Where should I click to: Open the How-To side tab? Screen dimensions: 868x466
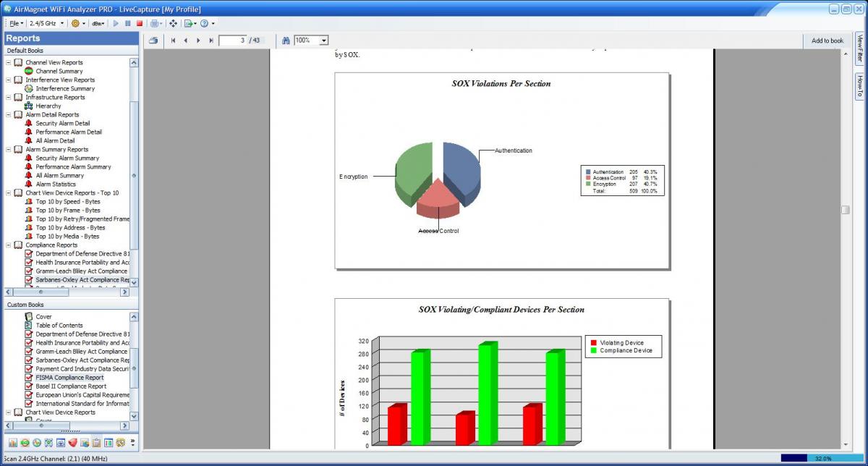pyautogui.click(x=859, y=87)
